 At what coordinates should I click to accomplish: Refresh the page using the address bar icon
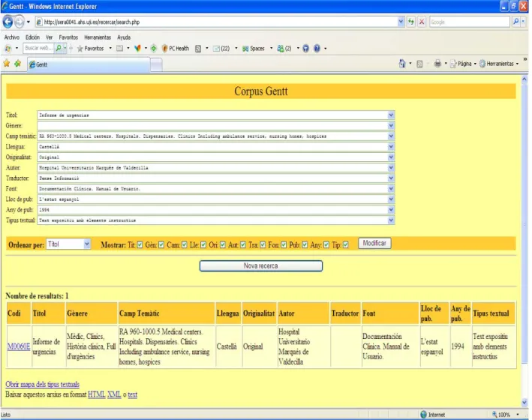coord(411,22)
